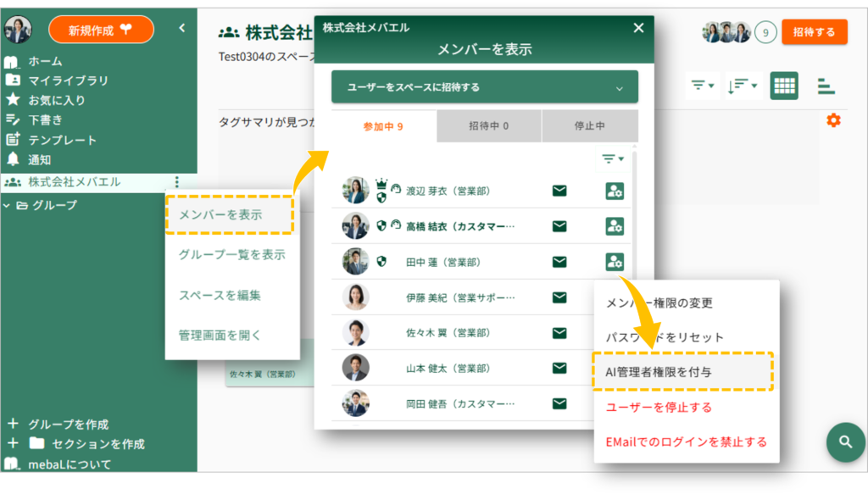This screenshot has height=494, width=868.
Task: Click the ホーム book icon in sidebar
Action: (x=12, y=61)
